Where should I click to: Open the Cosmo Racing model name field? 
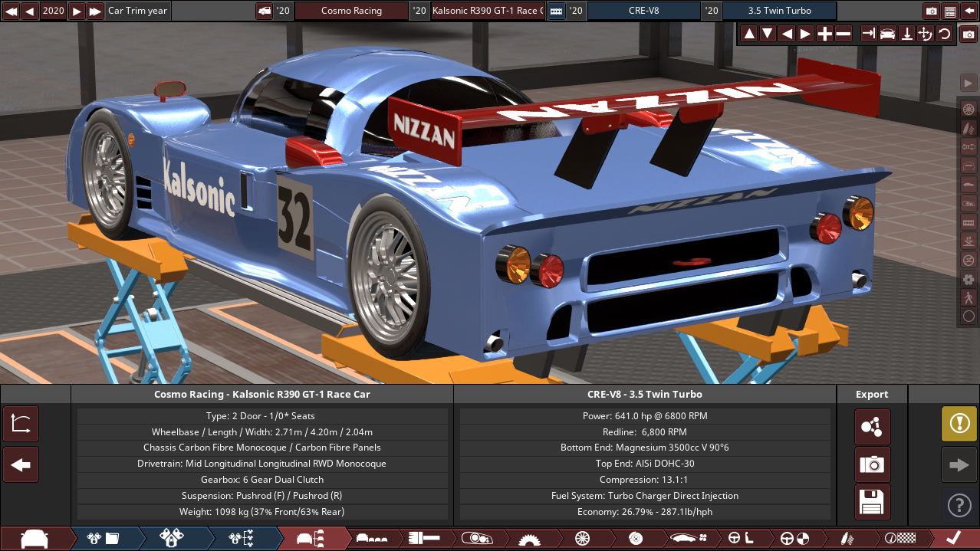click(x=351, y=11)
